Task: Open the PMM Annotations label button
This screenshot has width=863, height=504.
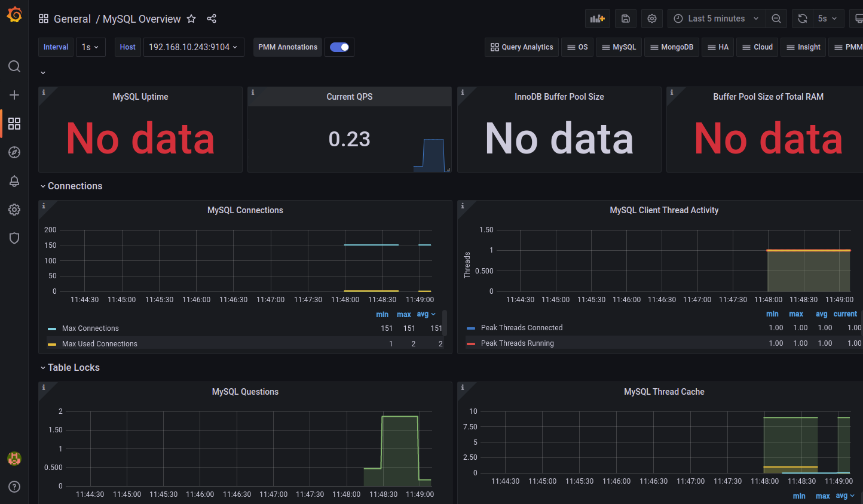Action: point(287,47)
